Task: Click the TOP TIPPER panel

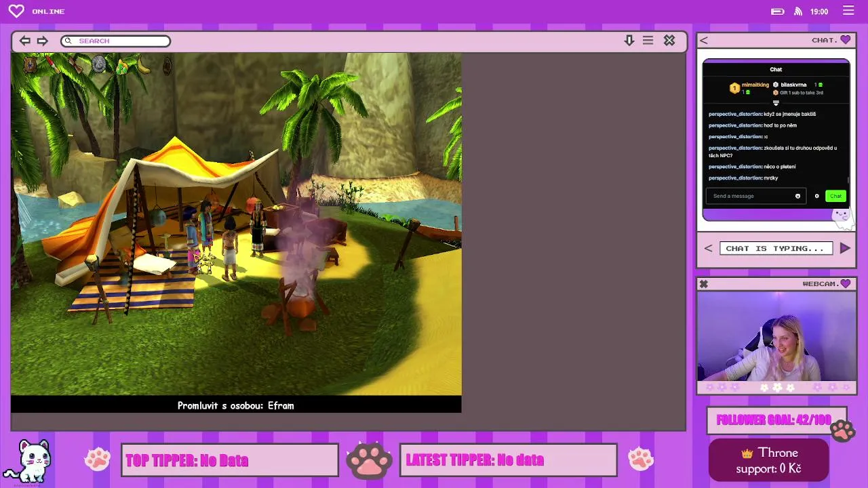Action: coord(230,460)
